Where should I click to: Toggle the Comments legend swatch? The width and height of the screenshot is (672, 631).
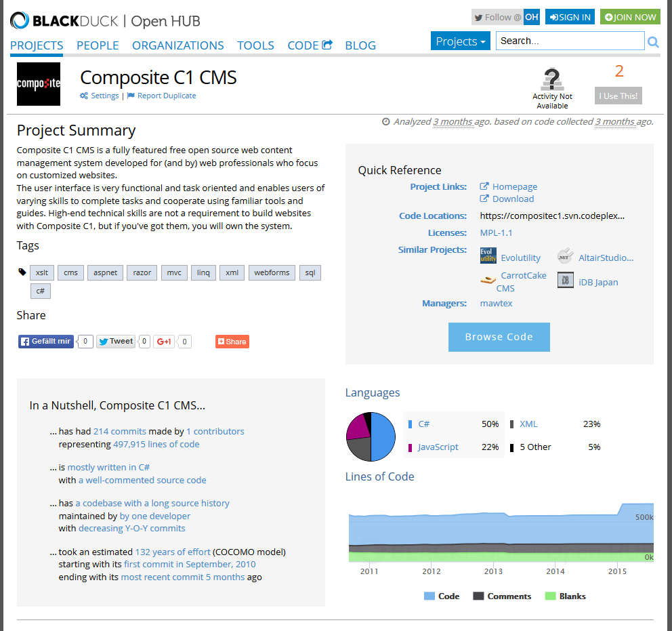pos(478,596)
